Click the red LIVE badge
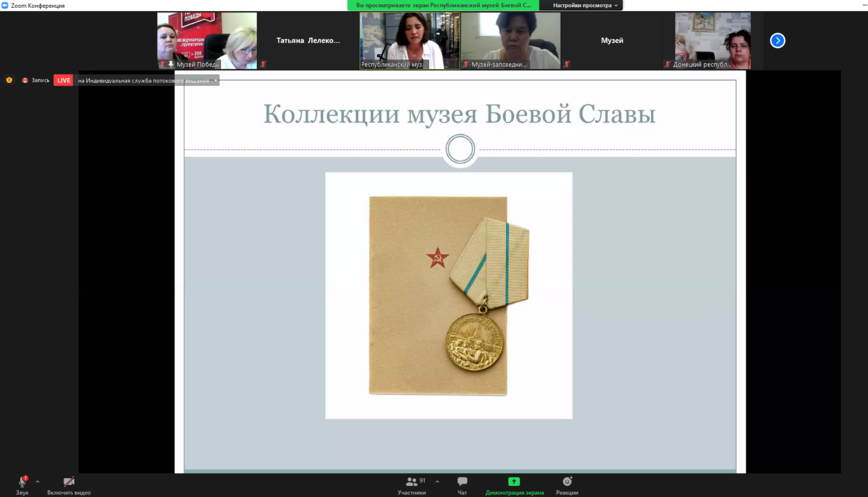The image size is (868, 497). (x=63, y=80)
